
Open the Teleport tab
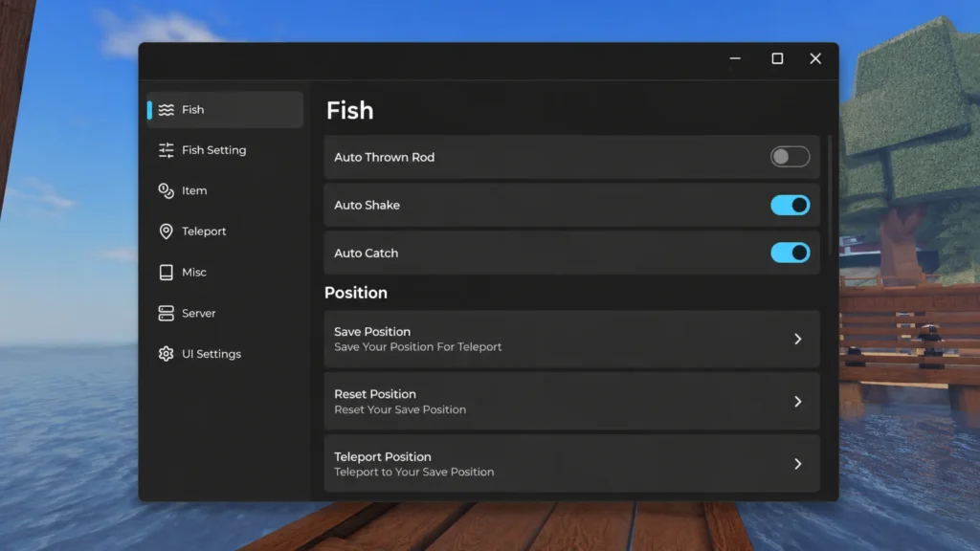[x=225, y=231]
